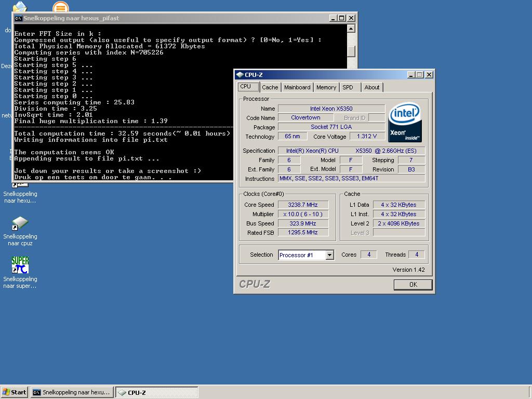Minimize the hexus_pifast console window
The height and width of the screenshot is (399, 532).
point(333,18)
